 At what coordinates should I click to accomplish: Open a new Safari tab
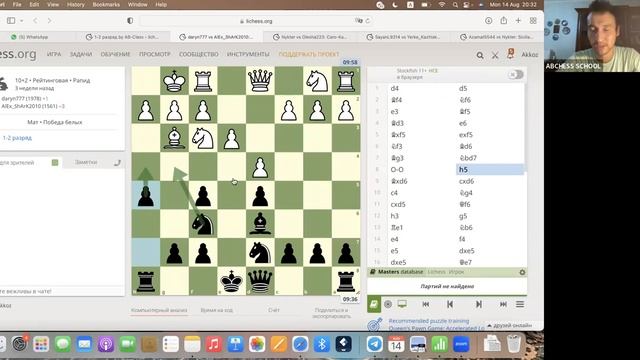(x=518, y=20)
